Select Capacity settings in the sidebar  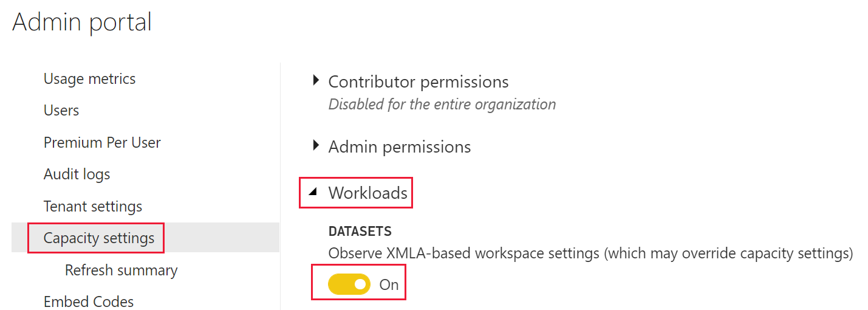pyautogui.click(x=98, y=238)
